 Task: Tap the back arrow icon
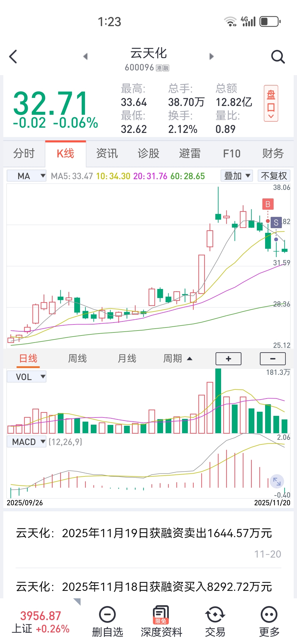pos(13,57)
